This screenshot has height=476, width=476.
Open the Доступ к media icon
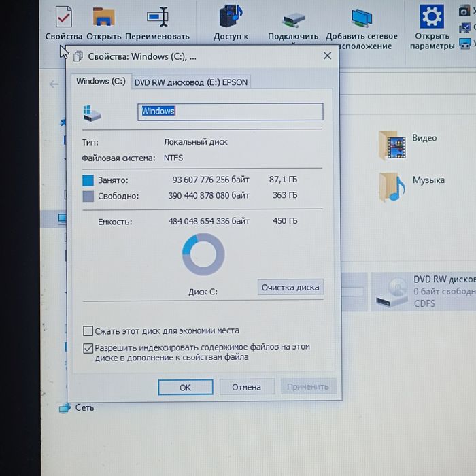231,16
